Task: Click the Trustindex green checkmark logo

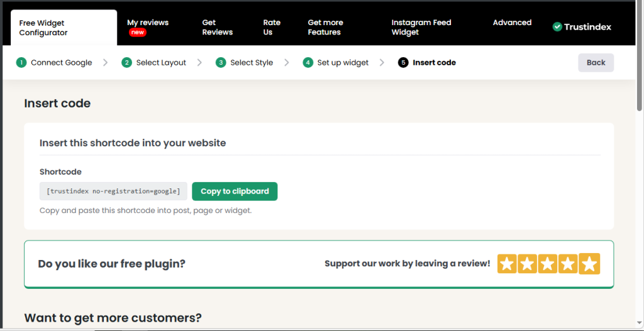Action: pos(557,27)
